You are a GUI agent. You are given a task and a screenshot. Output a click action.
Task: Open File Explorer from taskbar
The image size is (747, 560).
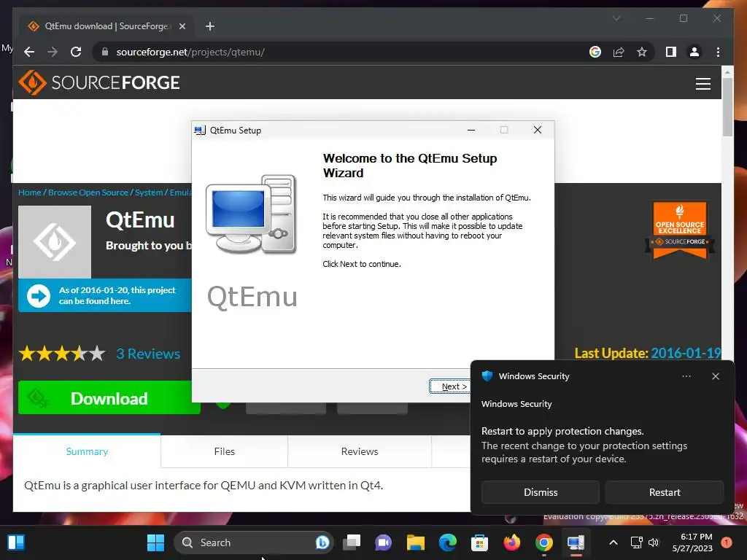415,542
